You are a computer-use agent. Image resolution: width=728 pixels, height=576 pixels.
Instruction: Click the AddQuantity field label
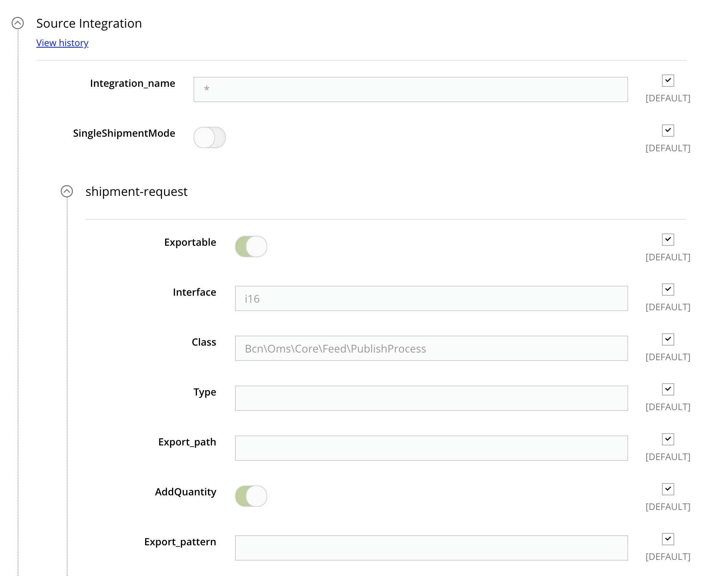click(185, 492)
